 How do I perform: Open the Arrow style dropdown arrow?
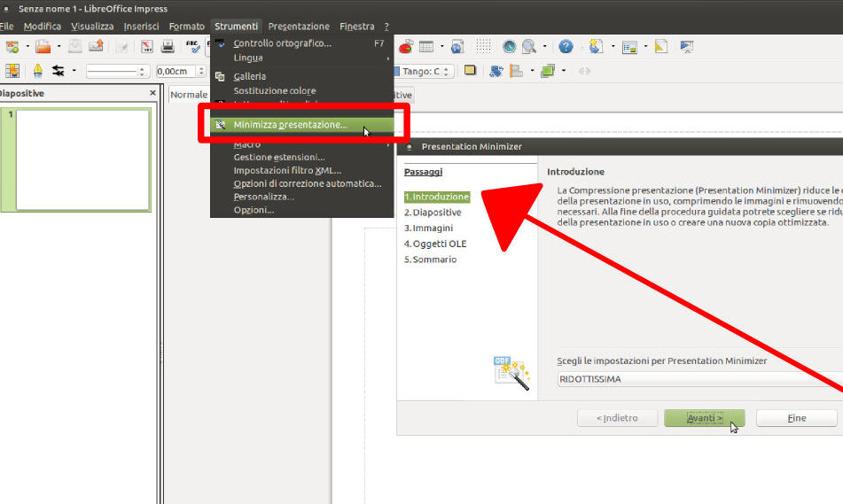[x=74, y=70]
